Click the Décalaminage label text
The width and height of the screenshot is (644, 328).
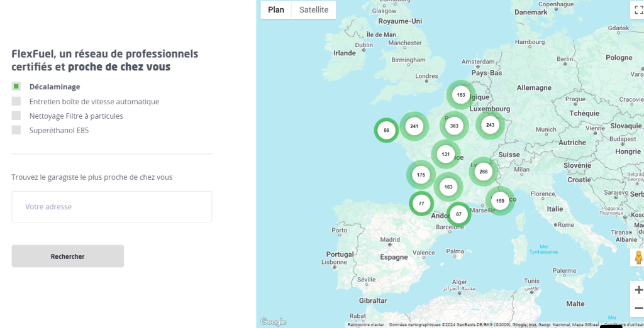55,87
